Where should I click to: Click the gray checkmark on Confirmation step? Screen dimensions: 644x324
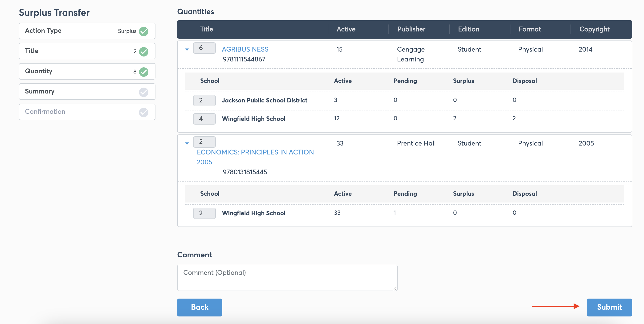pos(143,112)
